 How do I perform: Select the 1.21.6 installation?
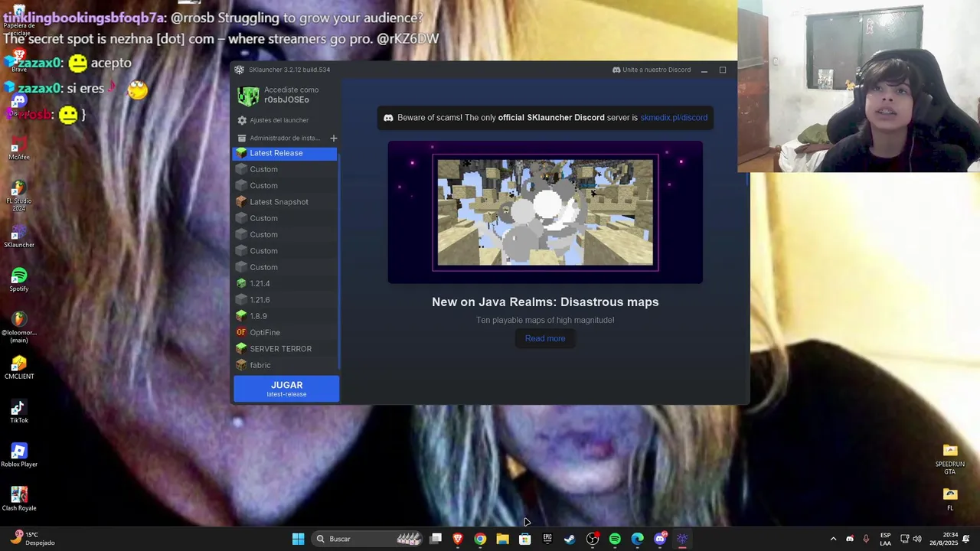(285, 300)
